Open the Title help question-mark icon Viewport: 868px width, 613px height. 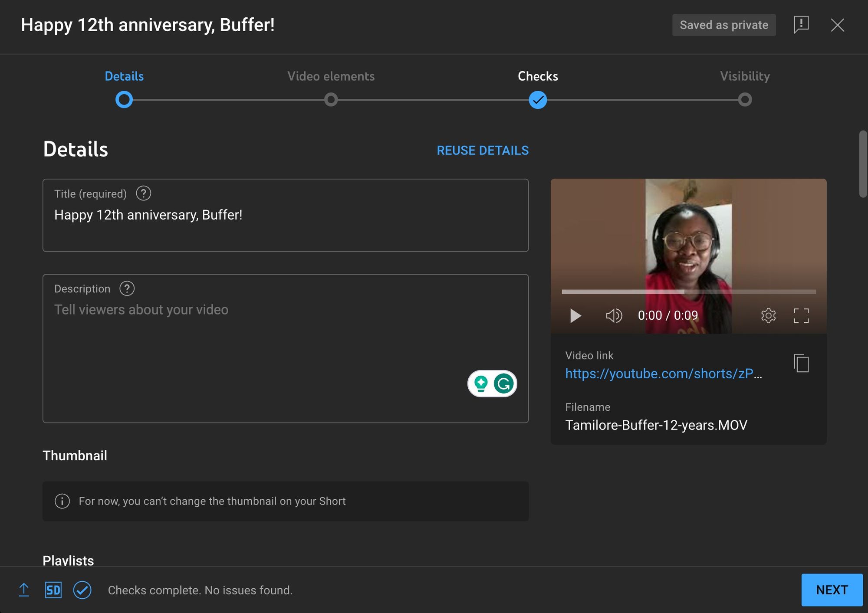[143, 193]
